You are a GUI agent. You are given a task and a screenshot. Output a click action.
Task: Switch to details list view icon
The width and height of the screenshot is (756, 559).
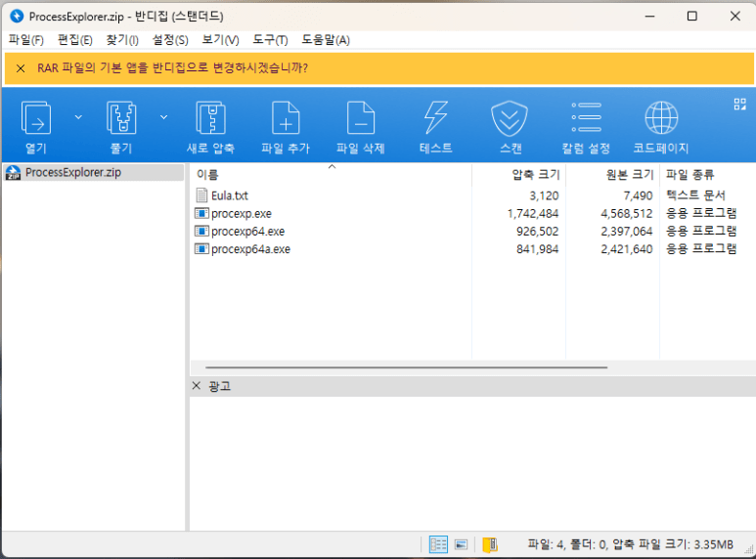tap(438, 544)
